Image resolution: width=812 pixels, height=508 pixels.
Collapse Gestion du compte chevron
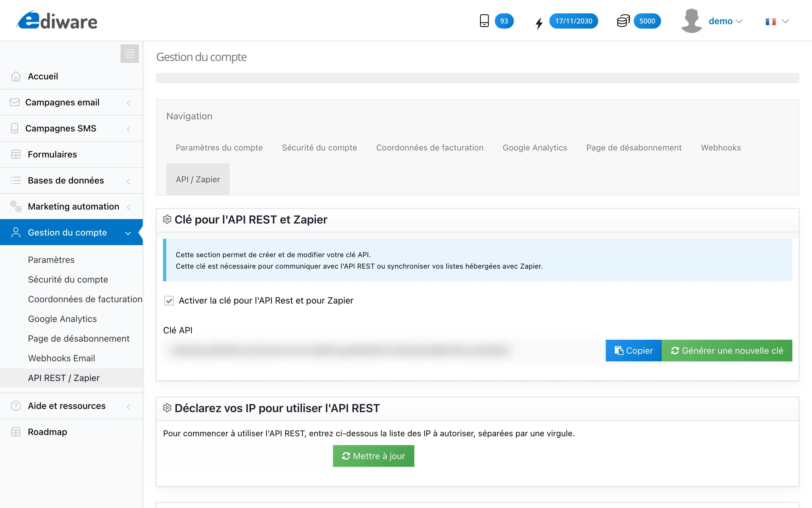128,233
